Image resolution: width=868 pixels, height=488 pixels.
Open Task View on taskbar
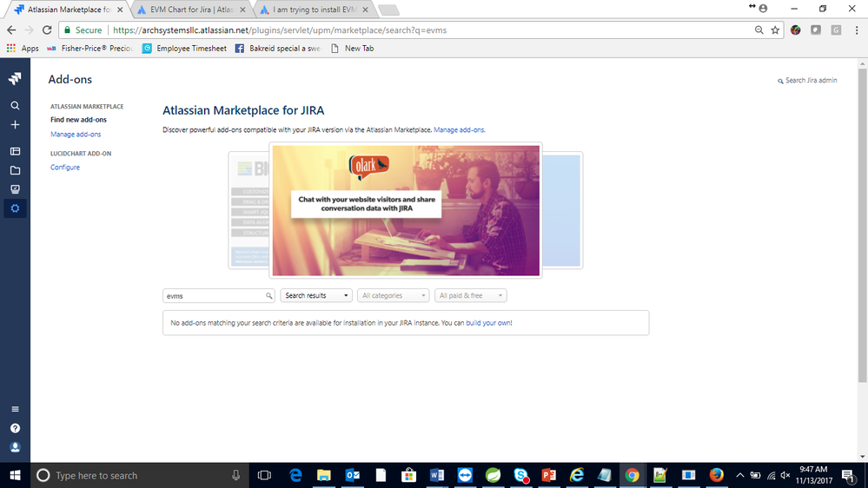pos(265,475)
